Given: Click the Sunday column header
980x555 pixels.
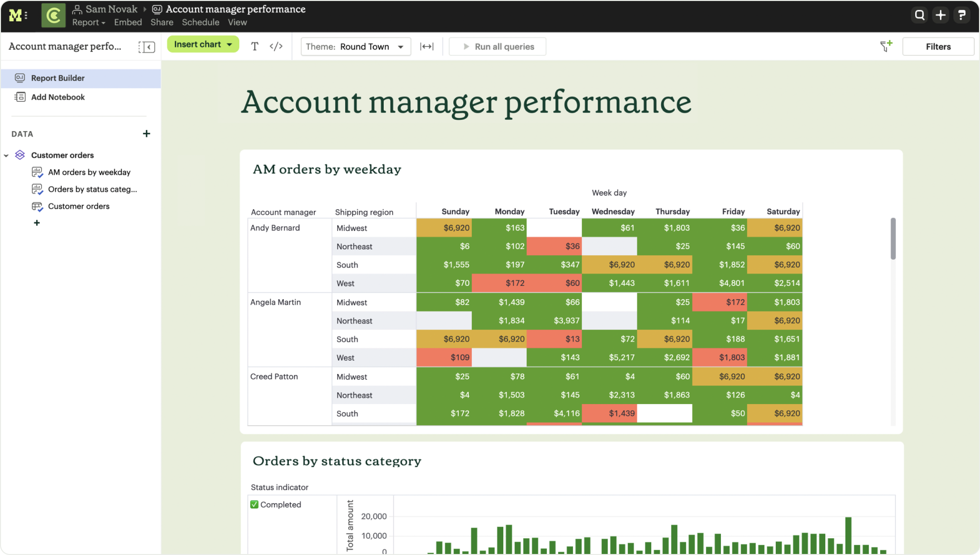Looking at the screenshot, I should click(455, 211).
